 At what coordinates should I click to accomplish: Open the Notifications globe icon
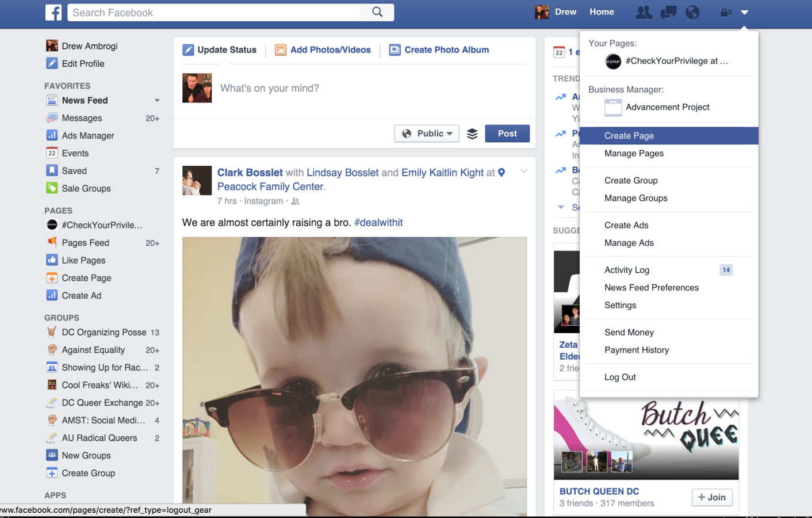(692, 12)
